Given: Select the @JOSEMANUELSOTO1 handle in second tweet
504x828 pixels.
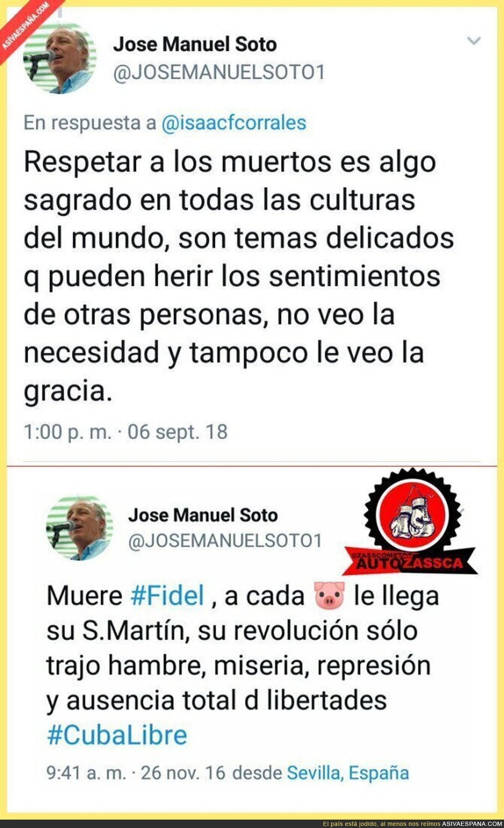Looking at the screenshot, I should click(x=225, y=541).
